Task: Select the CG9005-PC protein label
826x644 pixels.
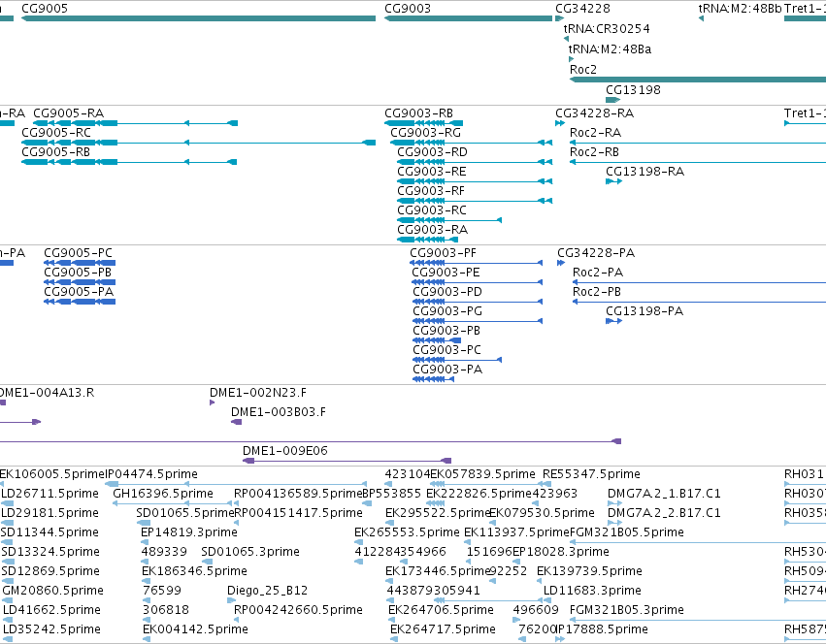Action: click(x=78, y=253)
